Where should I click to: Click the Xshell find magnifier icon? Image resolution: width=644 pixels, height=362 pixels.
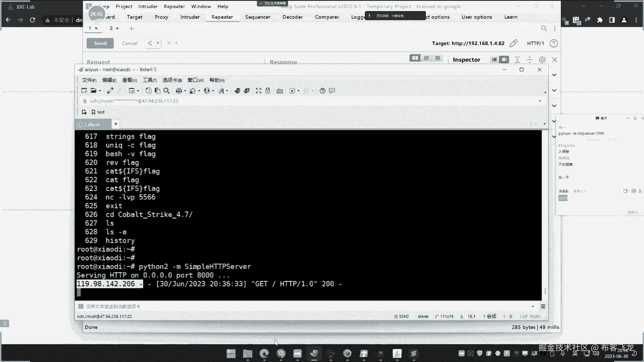166,91
